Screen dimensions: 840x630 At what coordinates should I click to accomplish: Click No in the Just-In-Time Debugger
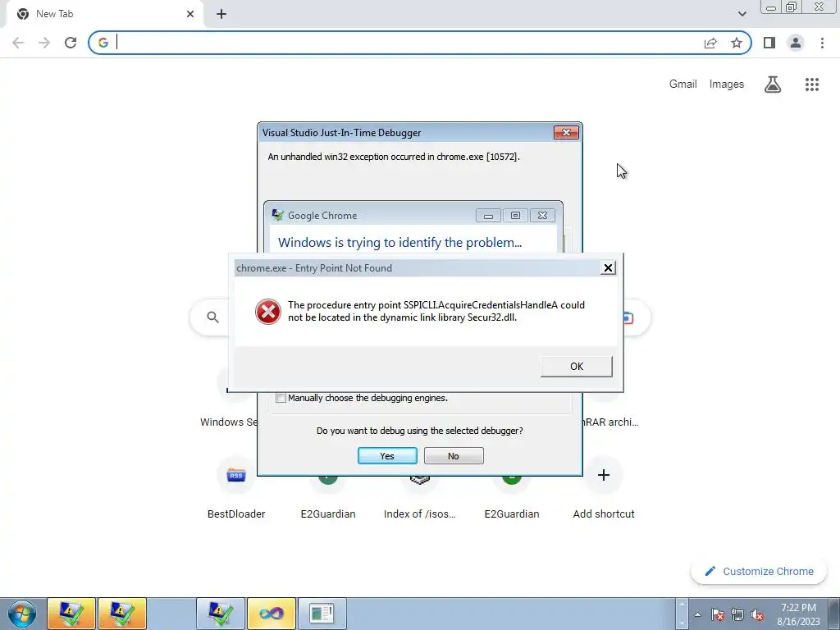coord(454,456)
